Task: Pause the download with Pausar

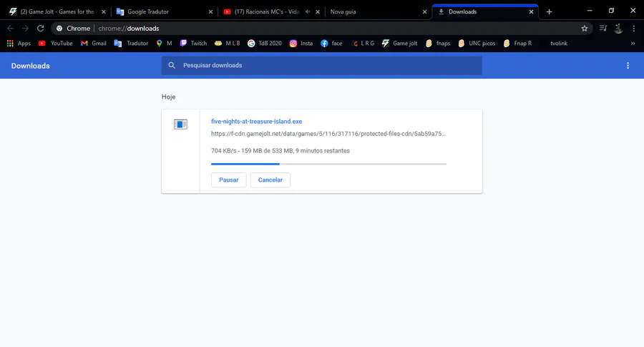Action: 229,180
